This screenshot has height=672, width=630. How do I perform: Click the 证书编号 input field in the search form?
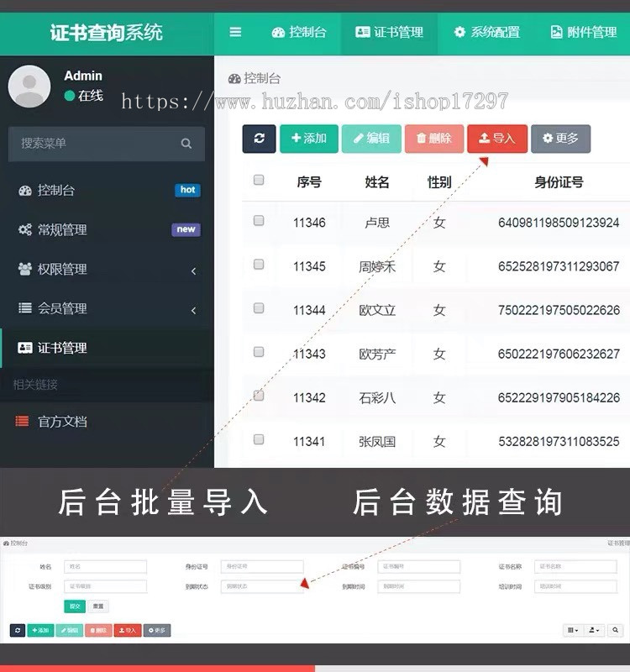pos(418,566)
